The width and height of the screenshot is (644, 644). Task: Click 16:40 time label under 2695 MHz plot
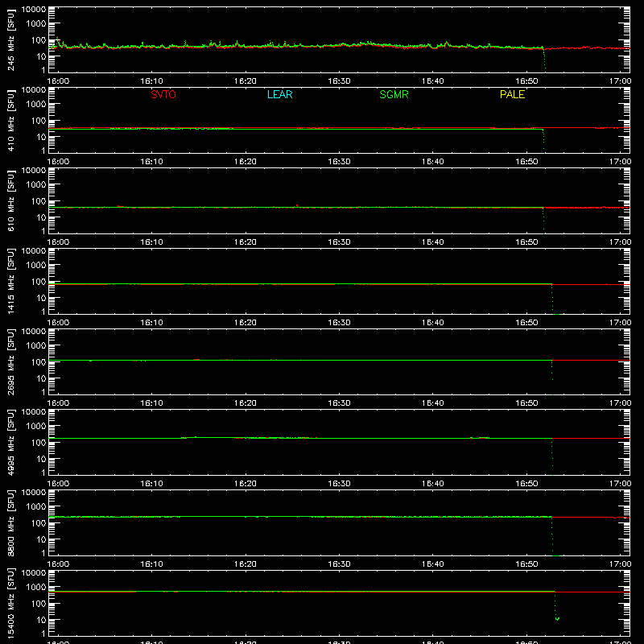[x=433, y=403]
